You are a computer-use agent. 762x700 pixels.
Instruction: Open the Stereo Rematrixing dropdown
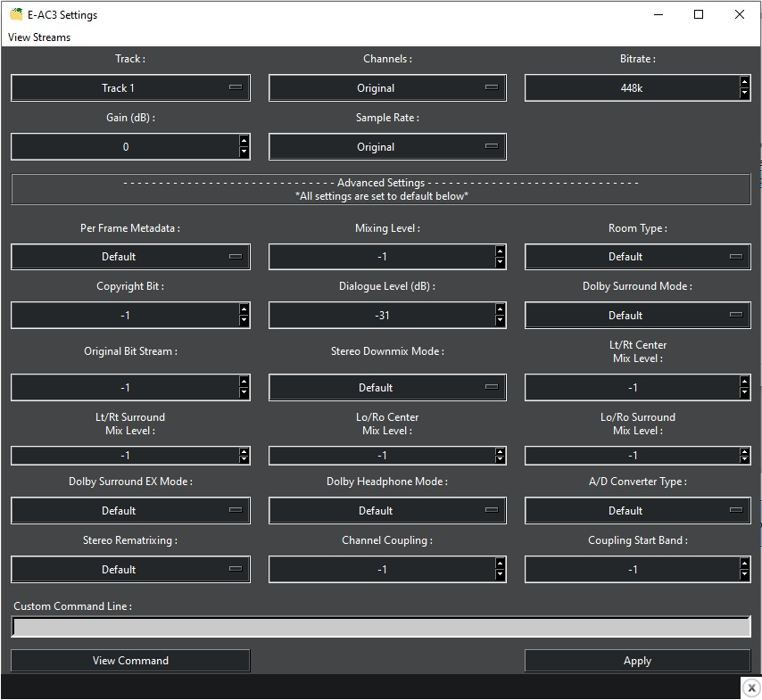click(x=130, y=569)
